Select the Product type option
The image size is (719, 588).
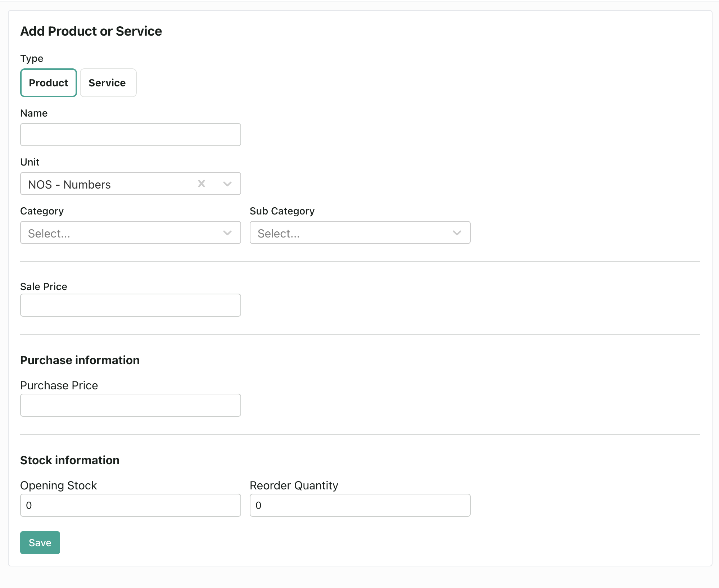click(48, 83)
